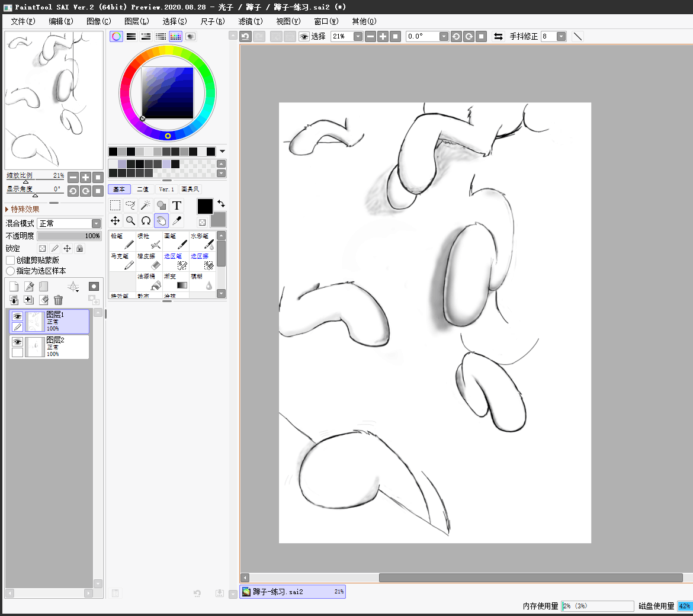Choose the 铅笔 pencil brush
The height and width of the screenshot is (616, 693).
tap(121, 240)
